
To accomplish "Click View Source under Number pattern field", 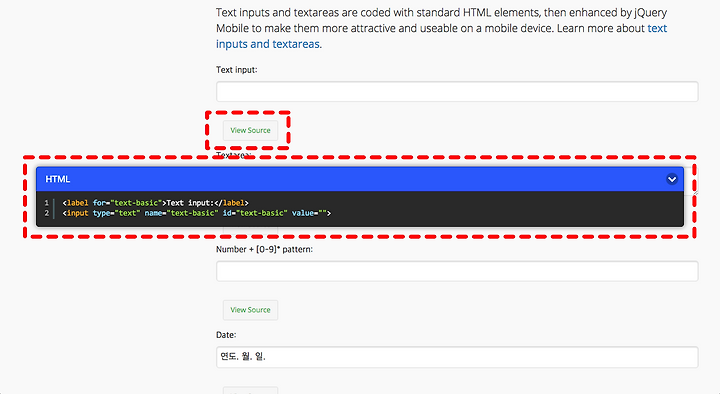I will pos(250,310).
